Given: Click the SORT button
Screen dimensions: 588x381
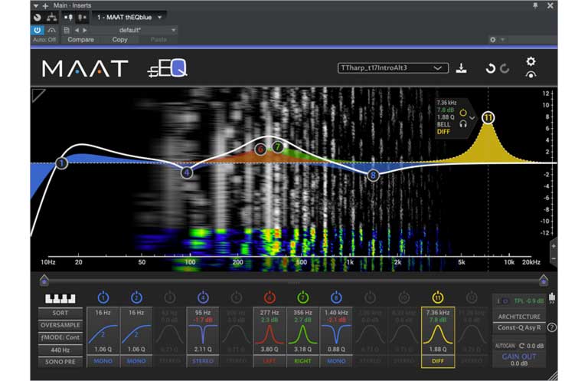Looking at the screenshot, I should pos(60,313).
